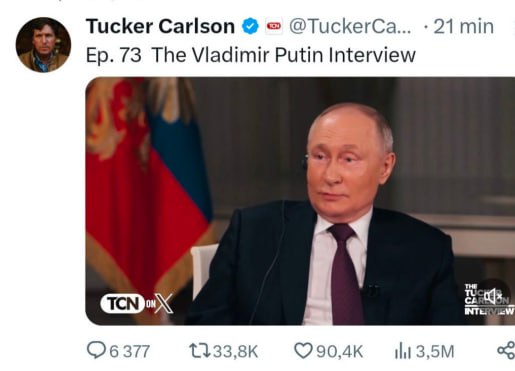Click the reply speech bubble icon
515x371 pixels.
96,351
